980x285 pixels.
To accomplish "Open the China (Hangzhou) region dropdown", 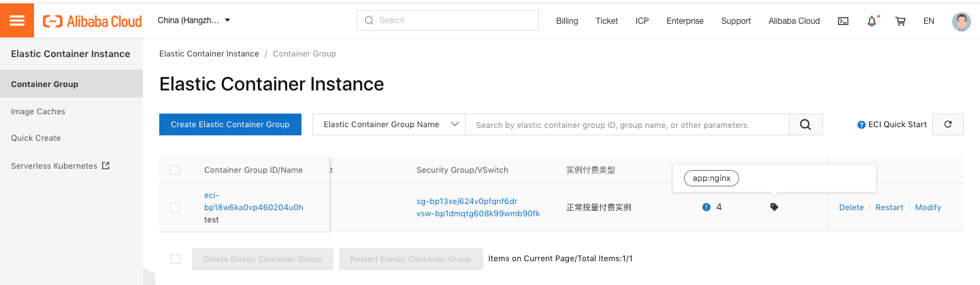I will [194, 20].
